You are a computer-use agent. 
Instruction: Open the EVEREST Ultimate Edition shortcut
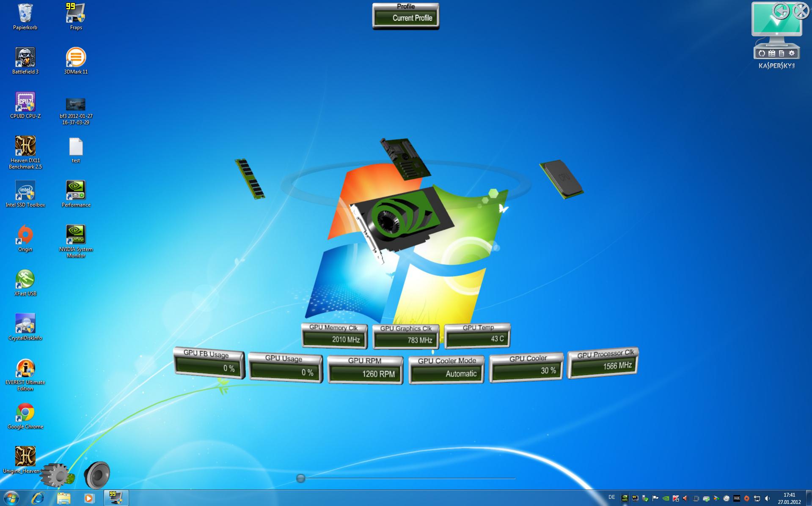point(25,375)
